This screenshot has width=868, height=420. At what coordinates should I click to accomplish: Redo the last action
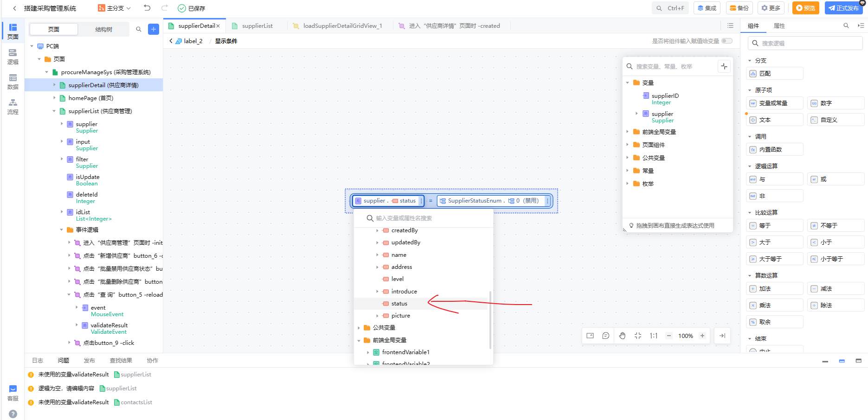[164, 8]
